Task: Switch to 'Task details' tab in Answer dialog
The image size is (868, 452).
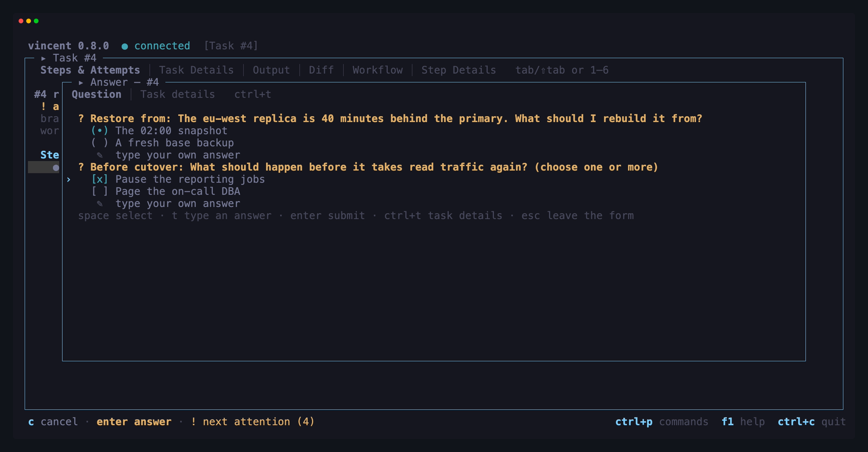Action: pyautogui.click(x=178, y=94)
